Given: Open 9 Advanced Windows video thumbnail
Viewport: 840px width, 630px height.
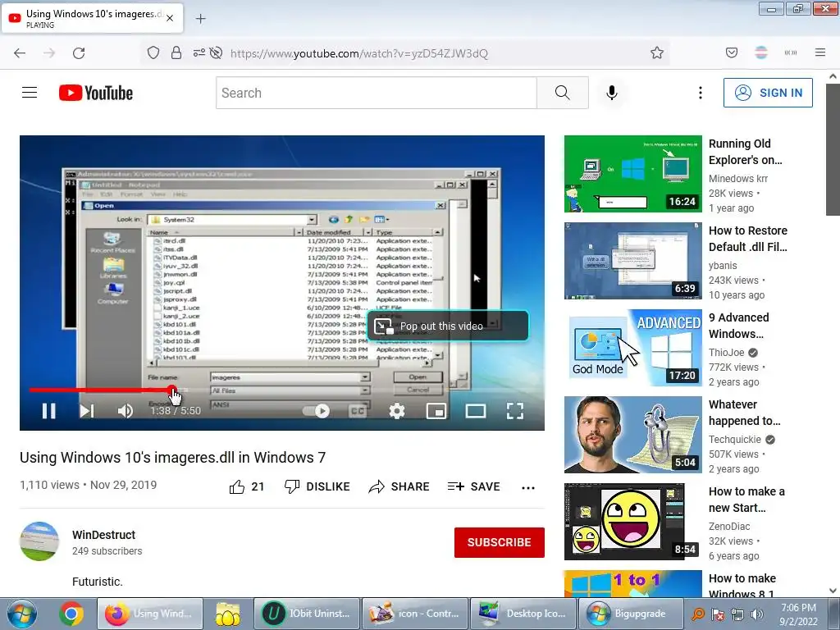Looking at the screenshot, I should [632, 348].
